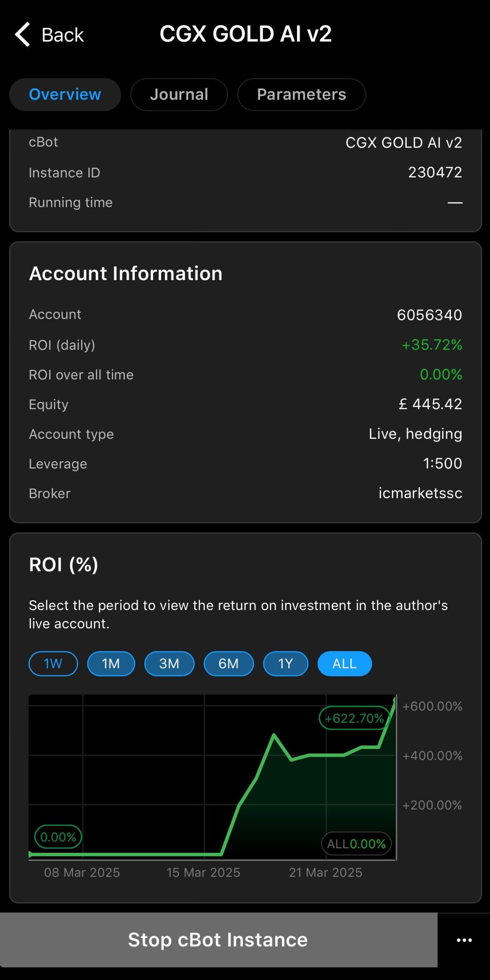
Task: Tap the back arrow chevron icon
Action: click(23, 34)
